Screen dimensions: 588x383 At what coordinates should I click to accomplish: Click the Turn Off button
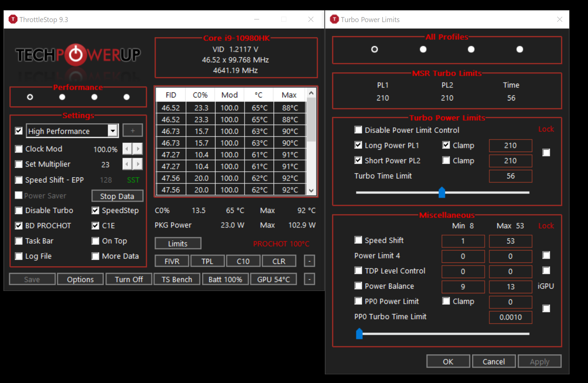click(129, 279)
